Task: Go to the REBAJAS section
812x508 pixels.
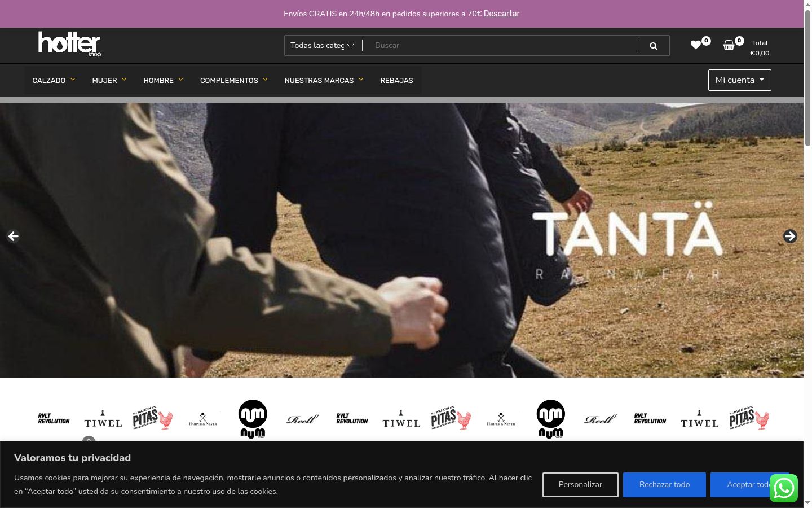Action: click(x=396, y=81)
